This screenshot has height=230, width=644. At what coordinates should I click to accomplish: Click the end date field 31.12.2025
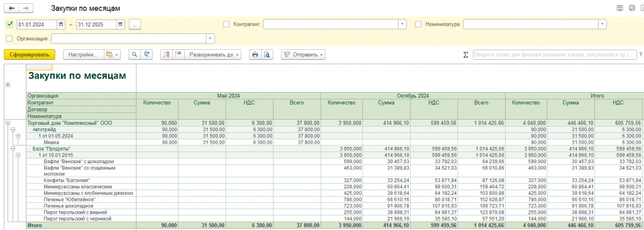point(96,25)
